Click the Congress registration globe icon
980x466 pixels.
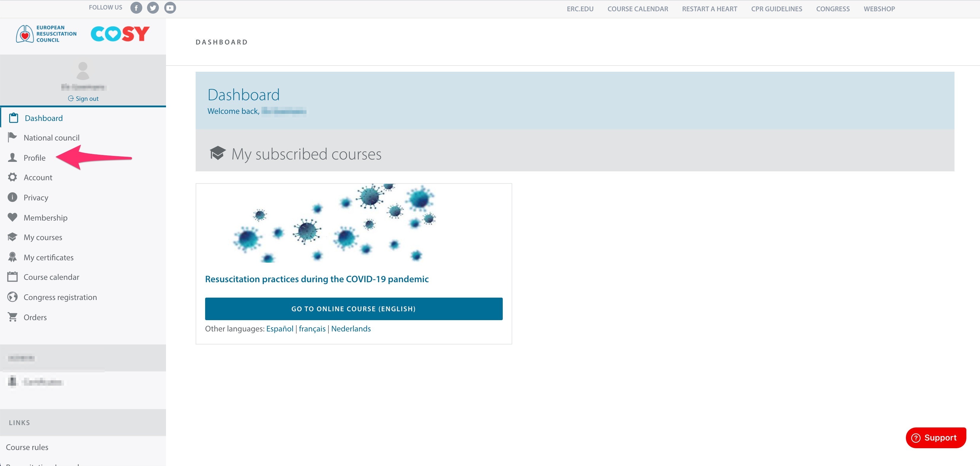(x=12, y=297)
